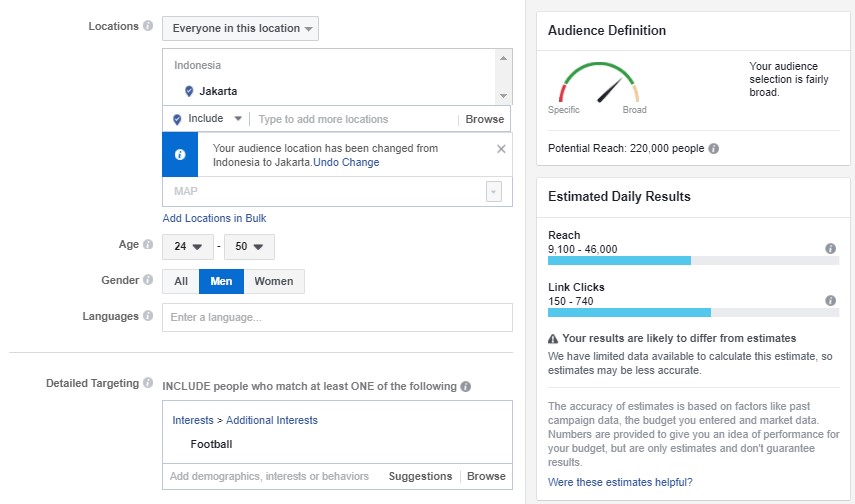This screenshot has width=855, height=504.
Task: Click the blue info icon in the location change notice
Action: tap(180, 155)
